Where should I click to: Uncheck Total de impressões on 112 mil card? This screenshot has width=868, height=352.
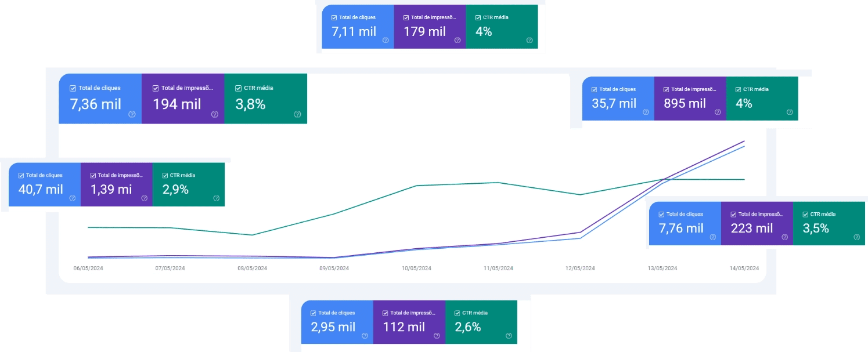[x=385, y=313]
